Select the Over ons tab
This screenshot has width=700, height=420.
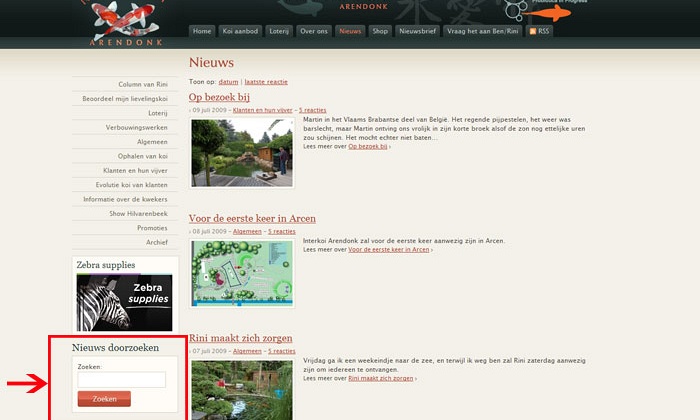coord(314,31)
